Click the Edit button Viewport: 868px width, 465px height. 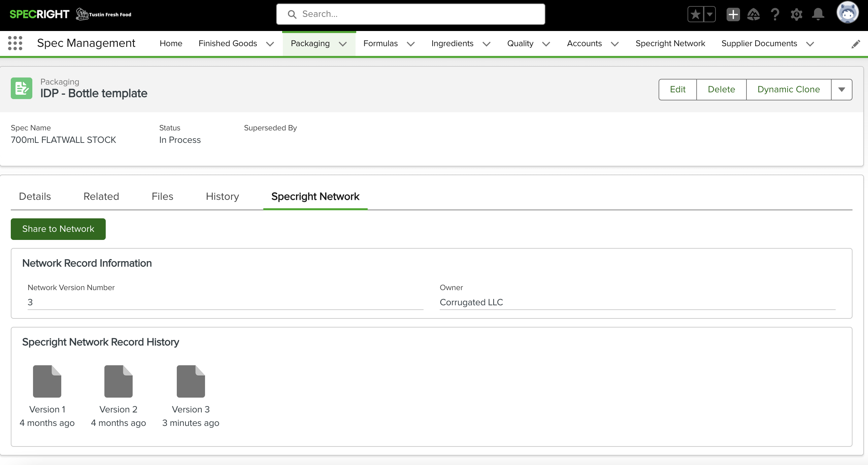point(678,89)
